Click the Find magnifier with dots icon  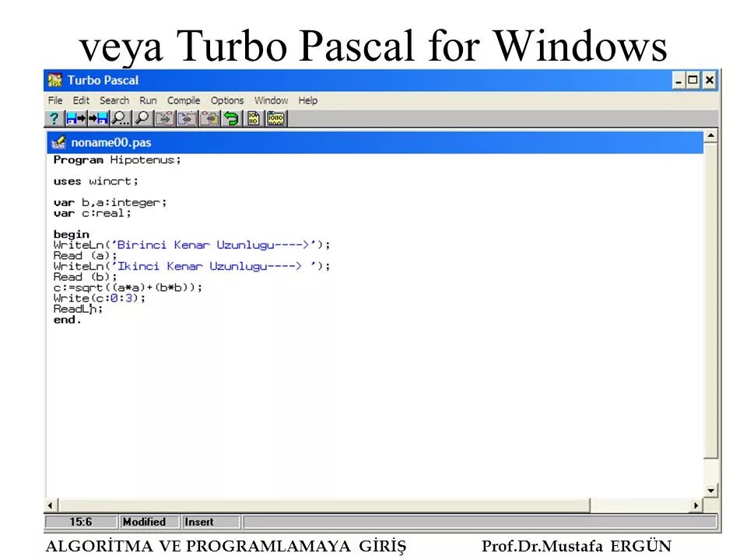120,118
